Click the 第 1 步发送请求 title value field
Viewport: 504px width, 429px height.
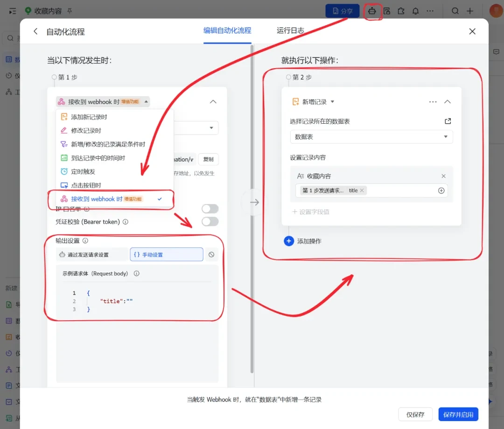[x=371, y=191]
